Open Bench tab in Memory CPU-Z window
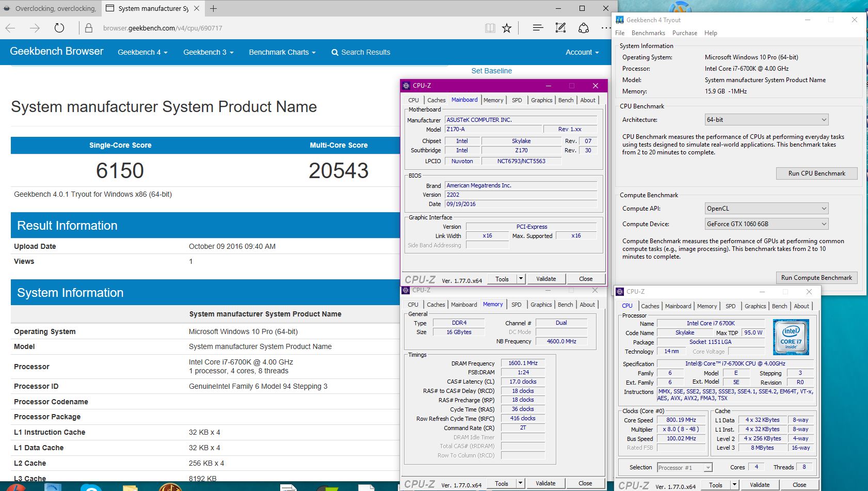868x491 pixels. (x=565, y=305)
